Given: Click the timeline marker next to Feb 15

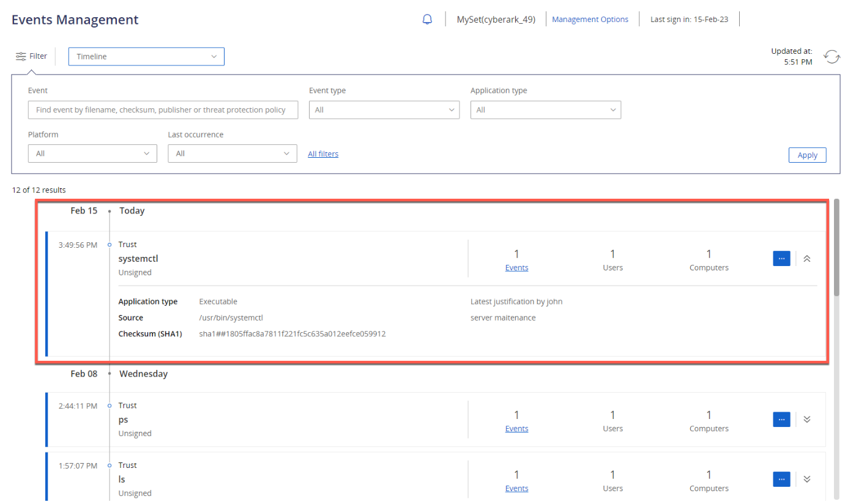Looking at the screenshot, I should [109, 210].
